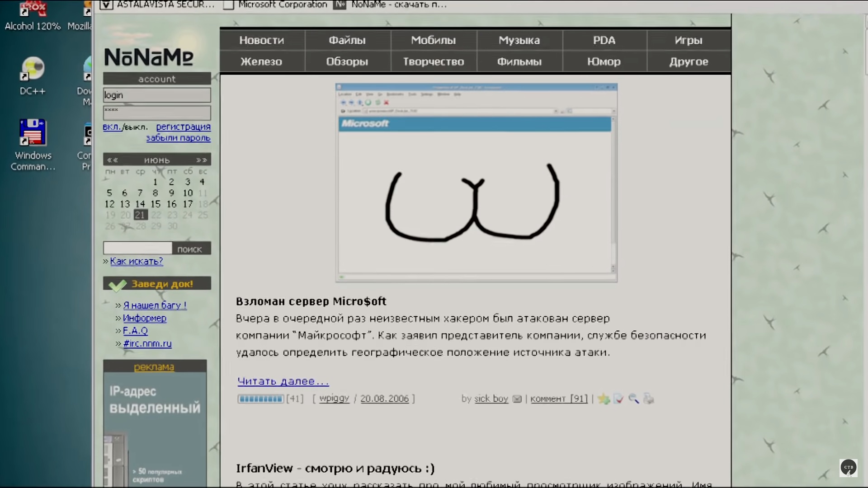This screenshot has width=868, height=488.
Task: Switch to the Microsoft Corporation browser tab
Action: [x=276, y=5]
